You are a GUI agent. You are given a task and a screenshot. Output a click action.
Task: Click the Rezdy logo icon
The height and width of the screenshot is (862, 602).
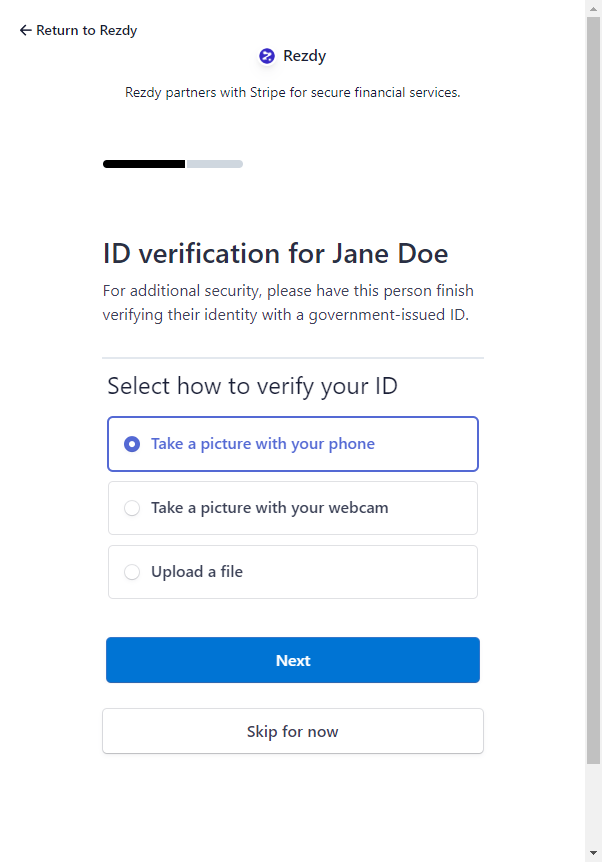[267, 56]
